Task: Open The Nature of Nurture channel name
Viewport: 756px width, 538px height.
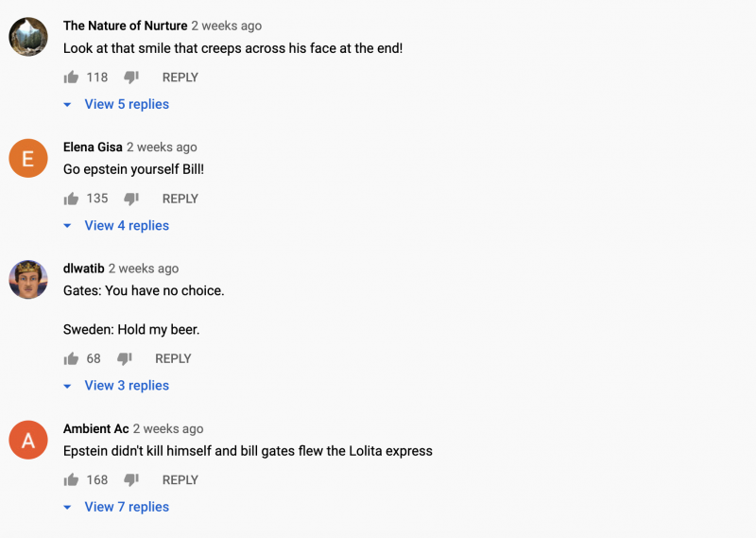Action: pyautogui.click(x=126, y=26)
